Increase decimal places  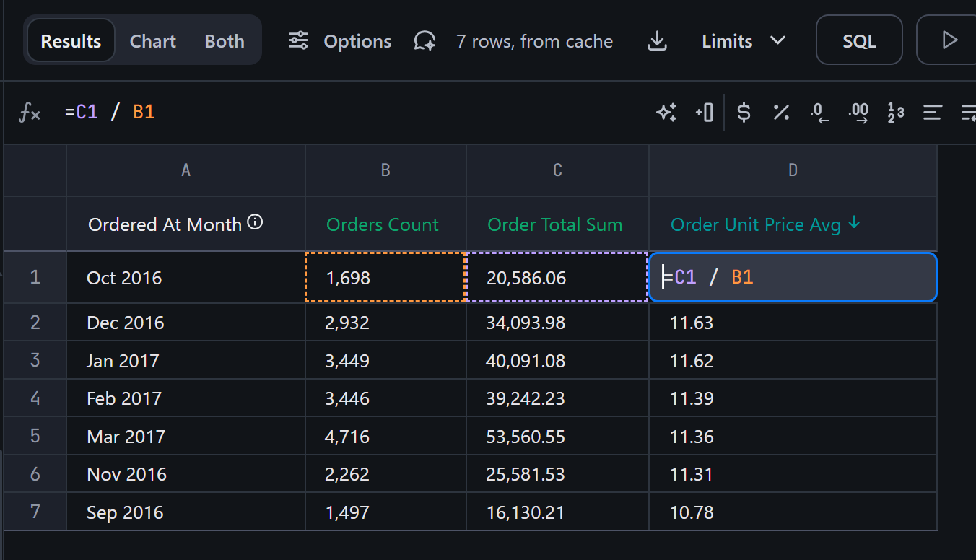858,113
